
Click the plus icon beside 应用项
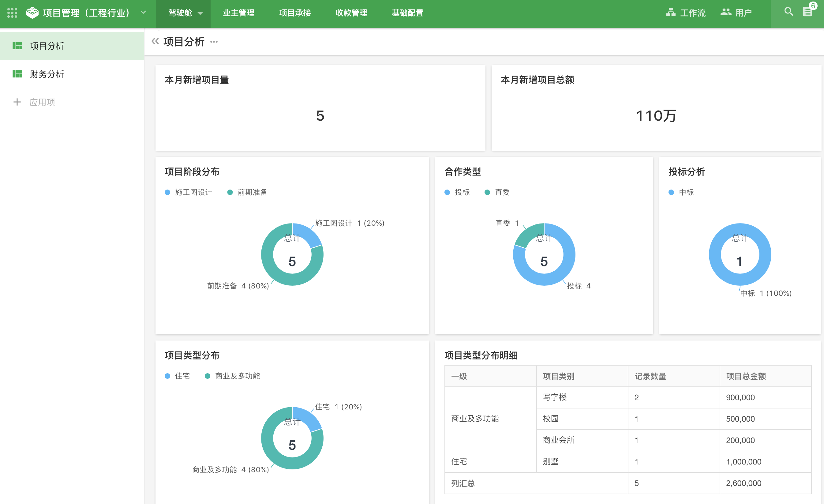click(17, 102)
